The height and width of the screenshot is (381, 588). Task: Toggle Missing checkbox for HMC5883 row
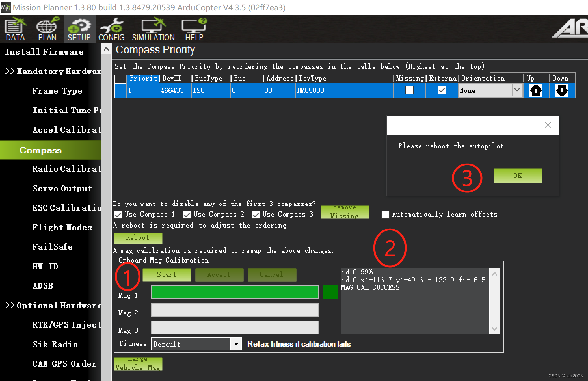coord(409,90)
